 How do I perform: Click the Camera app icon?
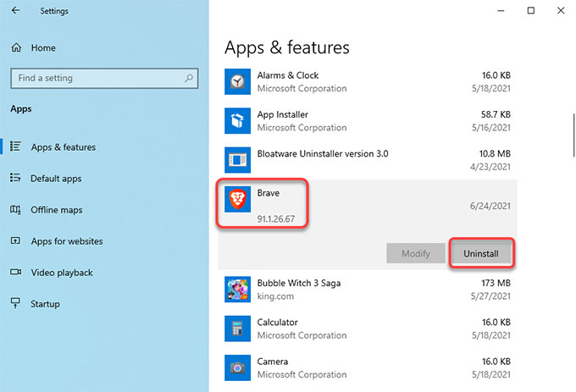pos(238,367)
